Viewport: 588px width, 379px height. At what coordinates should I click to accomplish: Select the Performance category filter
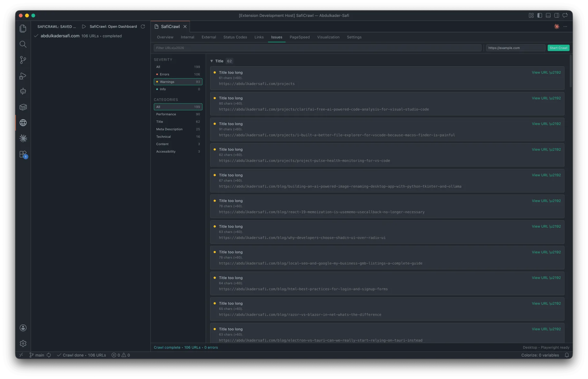(178, 114)
